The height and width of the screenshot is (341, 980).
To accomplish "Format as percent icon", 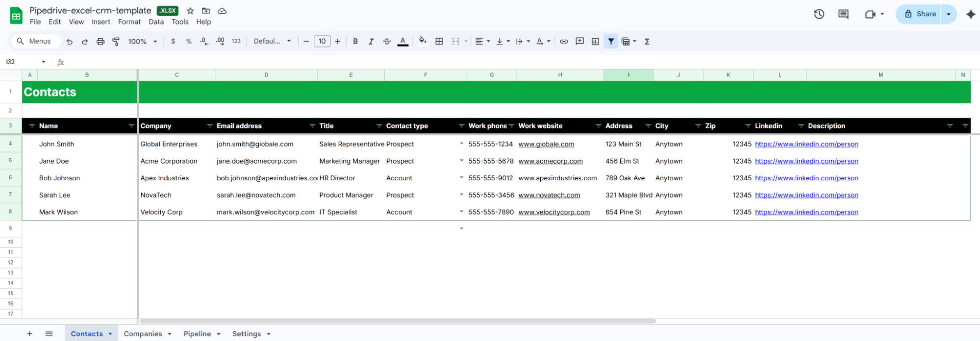I will tap(189, 42).
